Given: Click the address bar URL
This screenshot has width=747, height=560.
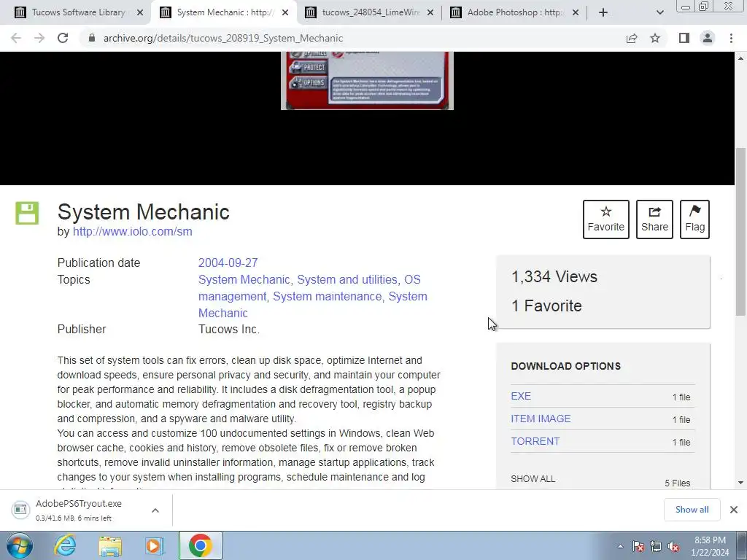Looking at the screenshot, I should [223, 38].
